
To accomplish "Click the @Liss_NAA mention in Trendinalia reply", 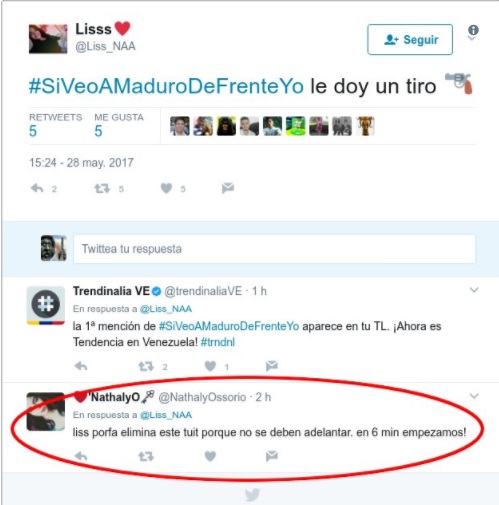I will pyautogui.click(x=166, y=309).
